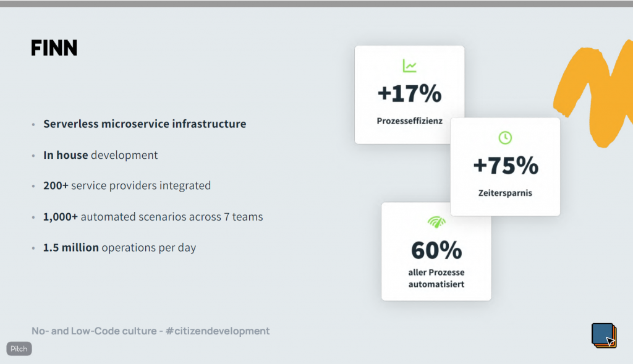Click the gray bar atop the slide
This screenshot has height=364, width=633.
point(316,3)
